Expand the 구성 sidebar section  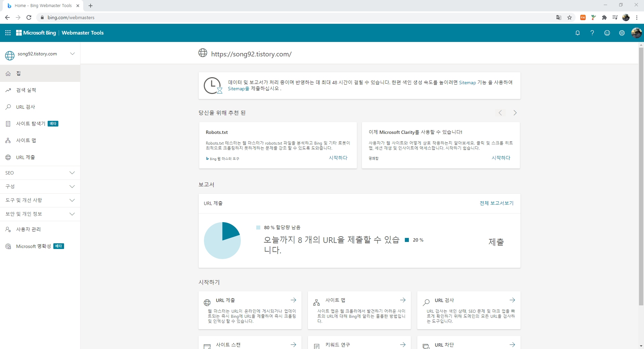40,187
